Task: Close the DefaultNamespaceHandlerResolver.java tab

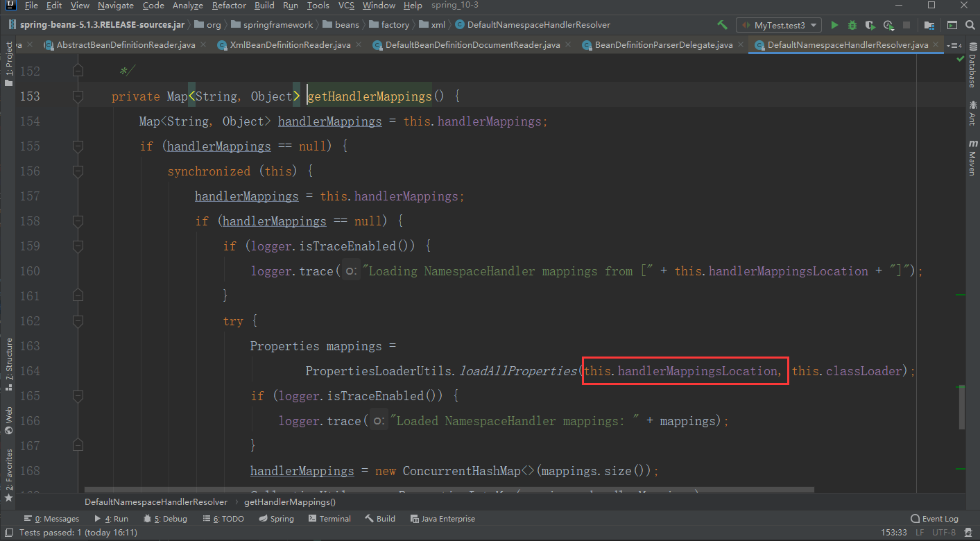Action: 937,45
